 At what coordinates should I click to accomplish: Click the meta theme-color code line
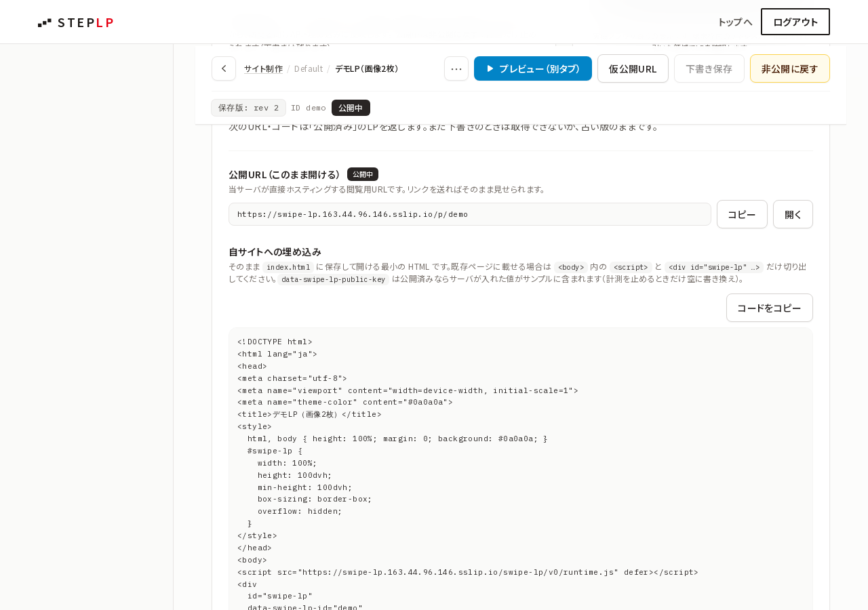pyautogui.click(x=344, y=402)
